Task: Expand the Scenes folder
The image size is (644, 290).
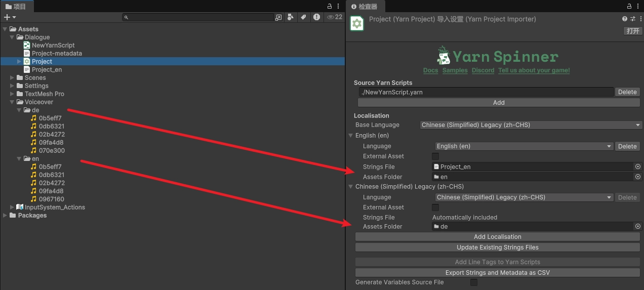Action: 12,77
